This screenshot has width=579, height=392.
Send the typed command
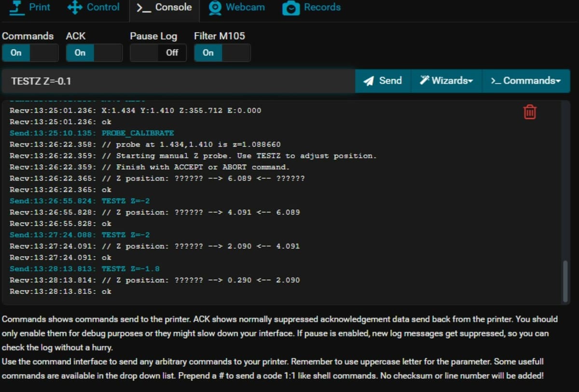pyautogui.click(x=383, y=81)
